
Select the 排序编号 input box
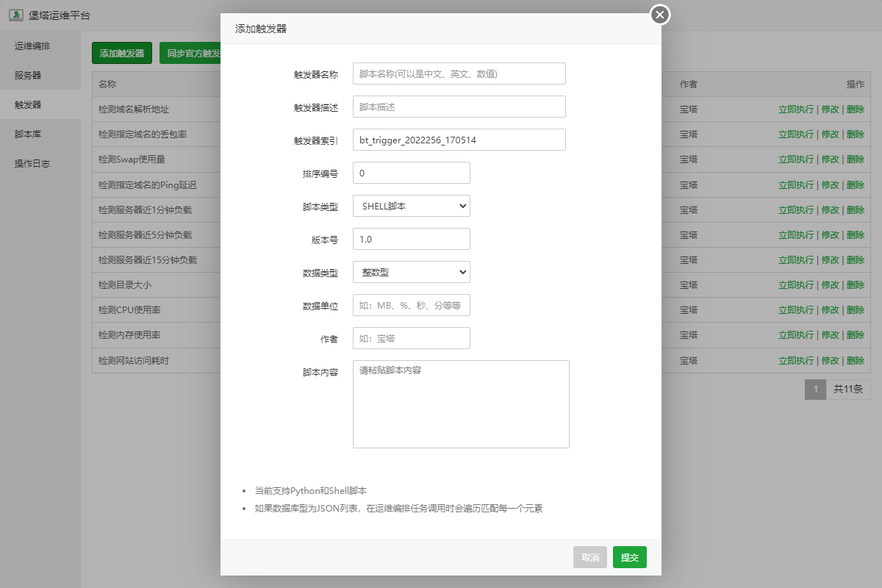point(411,173)
